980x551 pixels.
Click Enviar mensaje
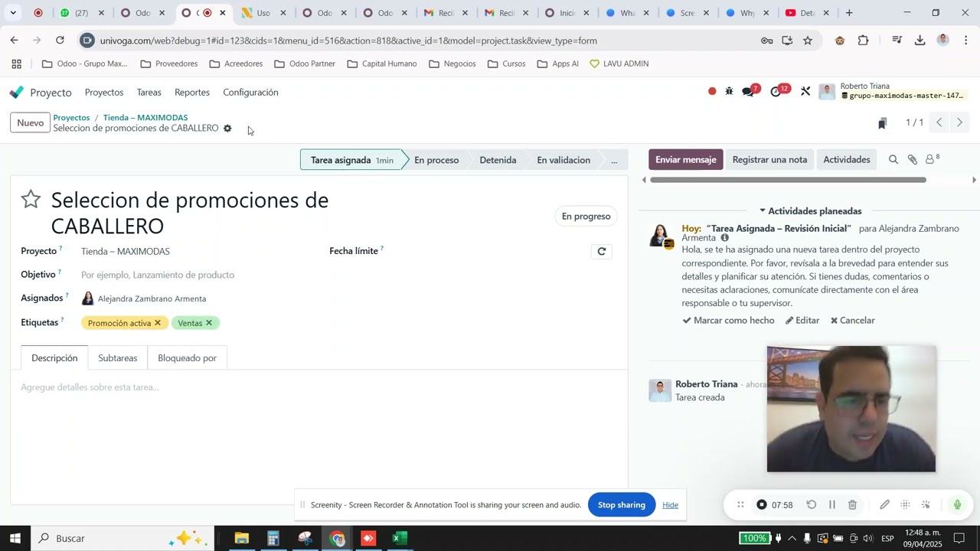click(x=686, y=160)
